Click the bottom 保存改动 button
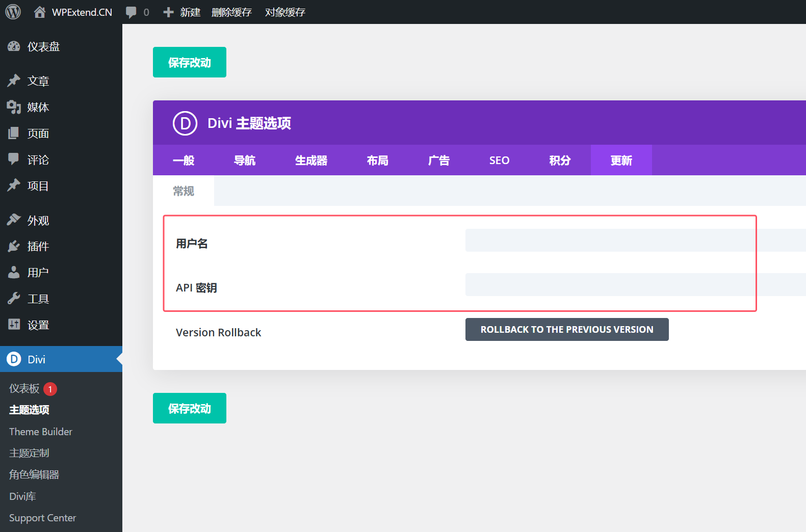 pos(190,408)
